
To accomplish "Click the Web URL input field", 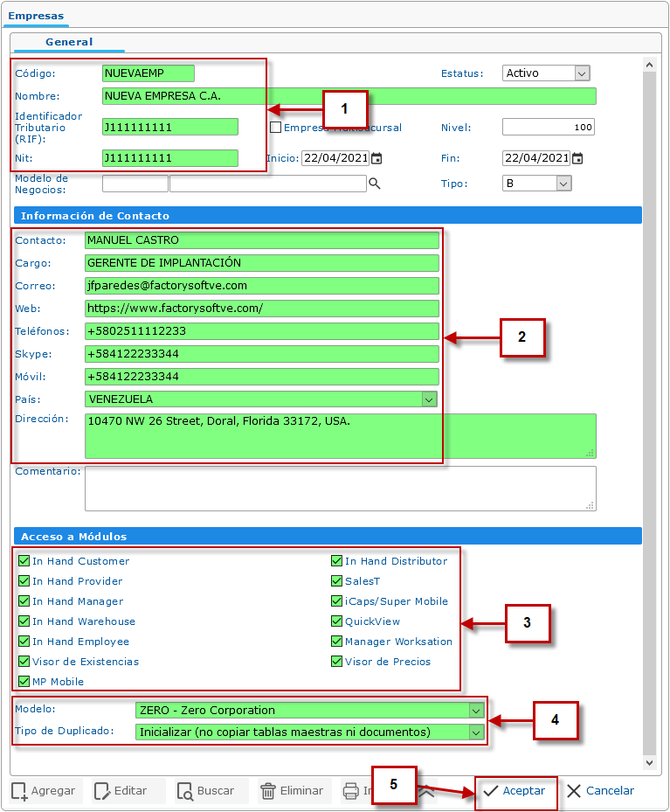I will click(262, 309).
